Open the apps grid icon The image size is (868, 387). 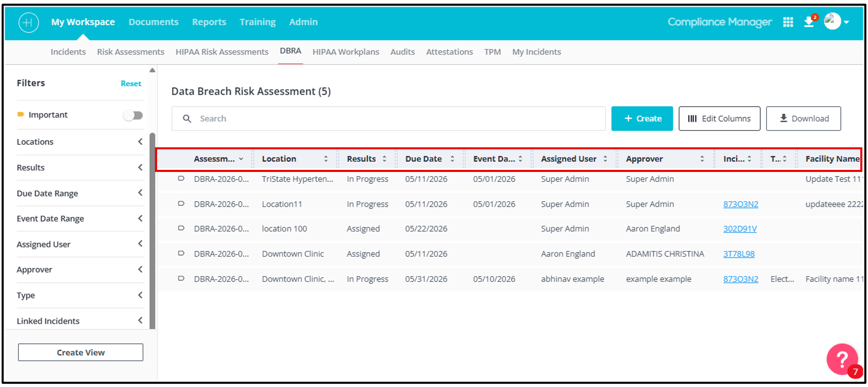pyautogui.click(x=788, y=22)
